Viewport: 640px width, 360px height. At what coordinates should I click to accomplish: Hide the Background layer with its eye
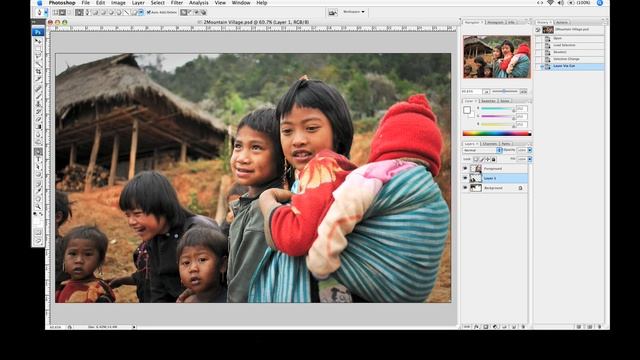(x=465, y=188)
